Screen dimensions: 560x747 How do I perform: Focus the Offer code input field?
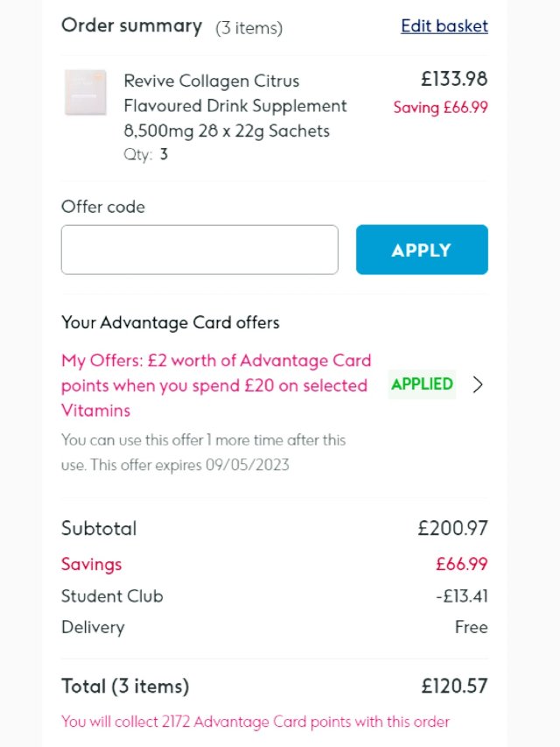[x=199, y=250]
